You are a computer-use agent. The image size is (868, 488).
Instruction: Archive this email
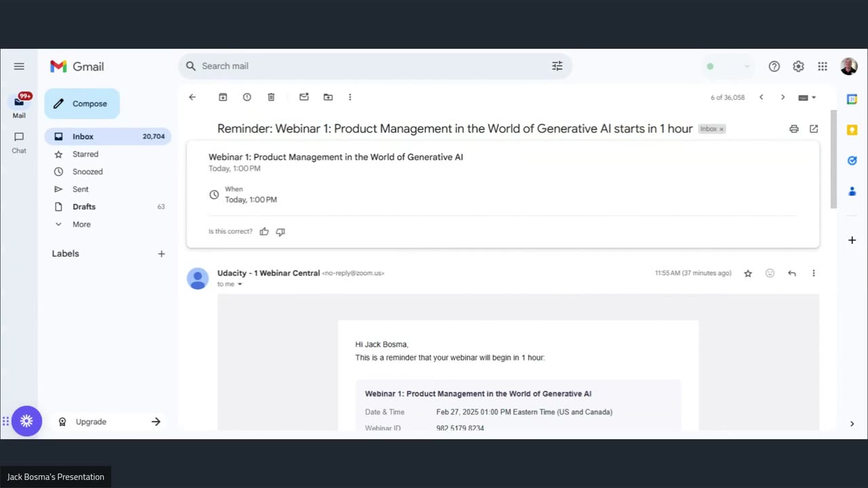coord(222,97)
